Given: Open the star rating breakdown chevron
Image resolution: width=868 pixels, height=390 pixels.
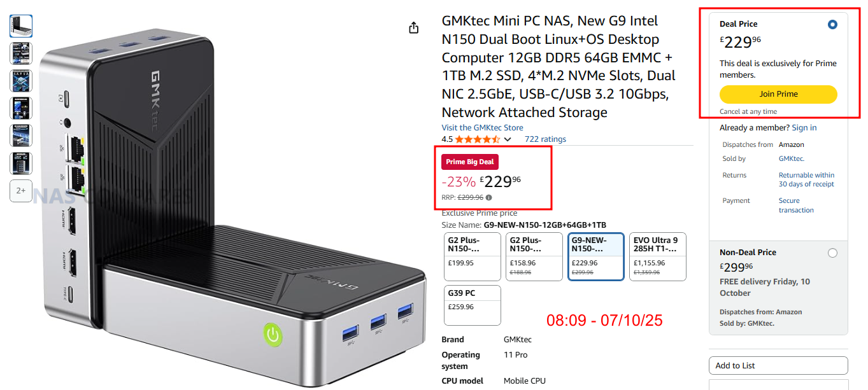Looking at the screenshot, I should pyautogui.click(x=508, y=139).
